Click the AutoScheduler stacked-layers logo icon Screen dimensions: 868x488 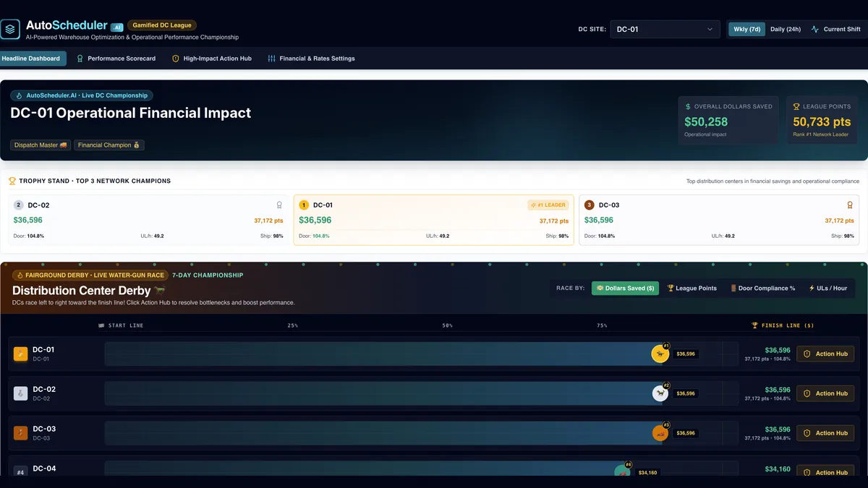click(10, 30)
